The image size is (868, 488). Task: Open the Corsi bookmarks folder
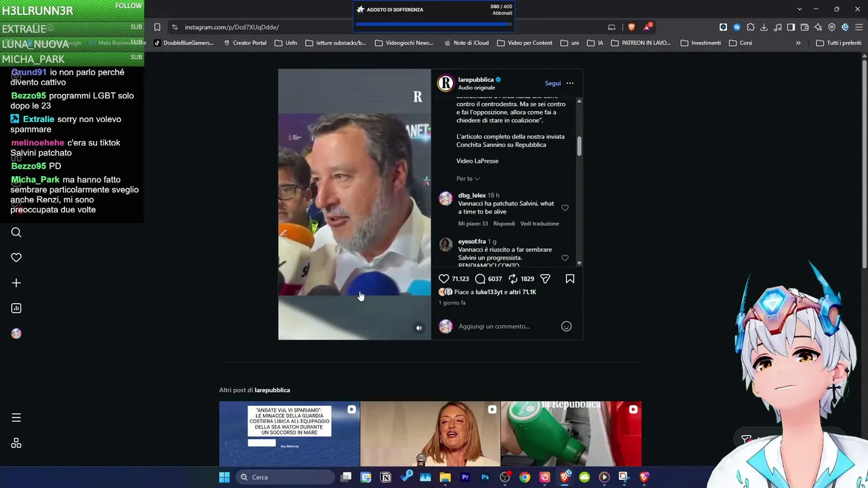point(741,43)
